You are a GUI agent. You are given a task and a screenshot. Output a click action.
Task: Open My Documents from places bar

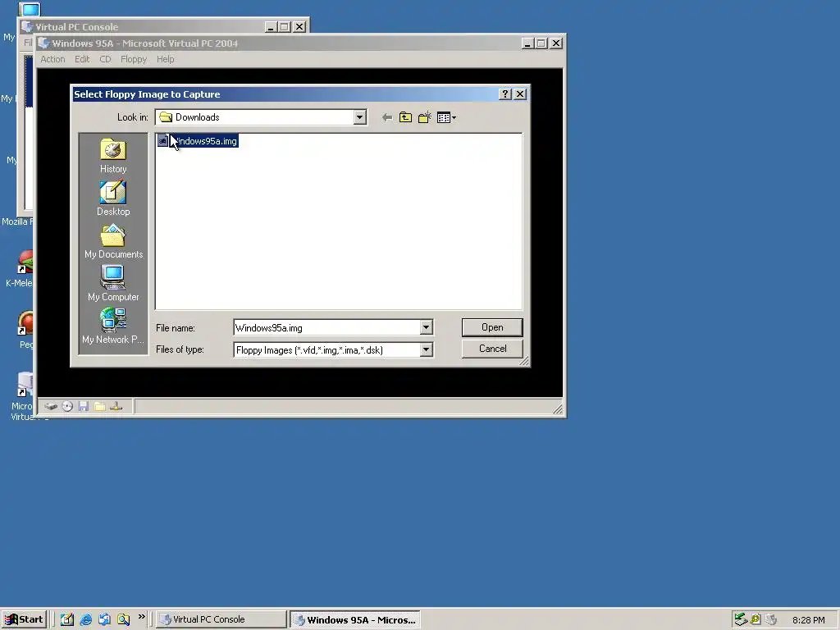(113, 242)
